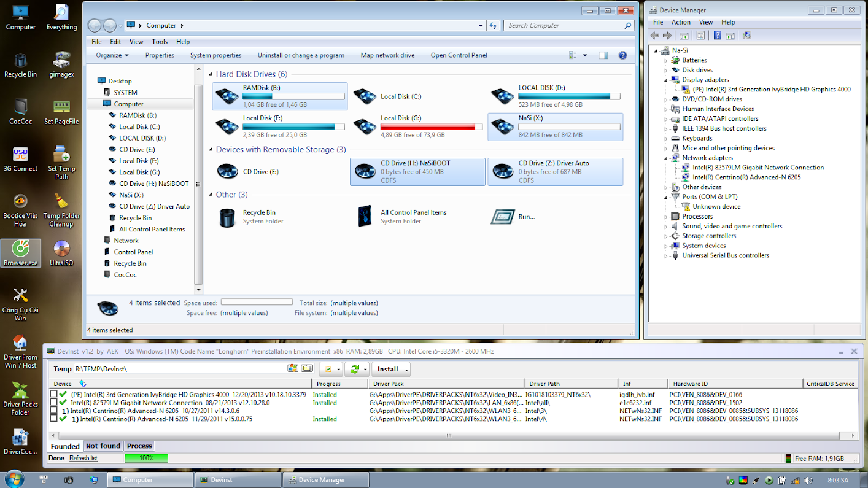The height and width of the screenshot is (488, 868).
Task: Open the Organize dropdown in Explorer
Action: 112,55
